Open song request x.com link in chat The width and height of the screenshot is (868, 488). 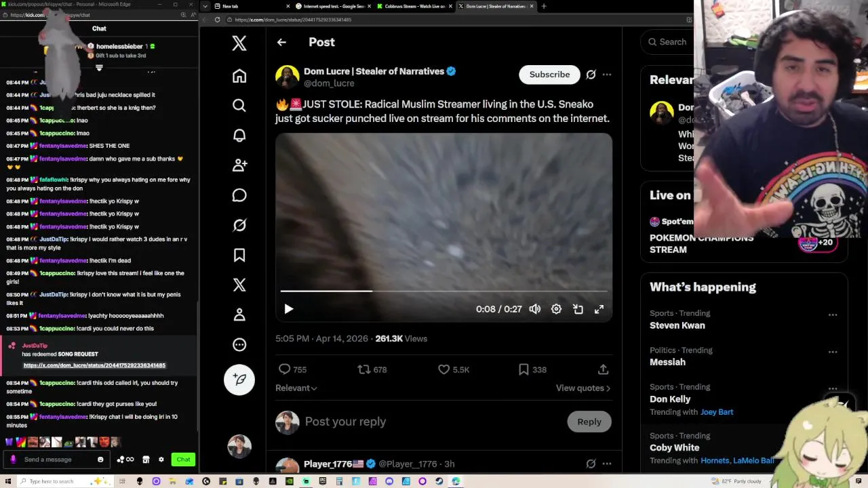94,365
